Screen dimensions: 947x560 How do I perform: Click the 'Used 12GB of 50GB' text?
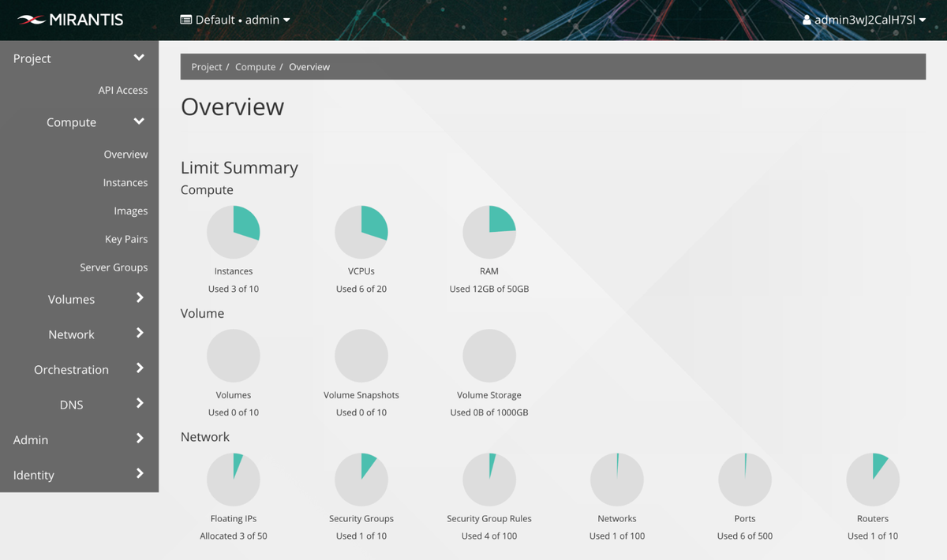click(x=489, y=289)
